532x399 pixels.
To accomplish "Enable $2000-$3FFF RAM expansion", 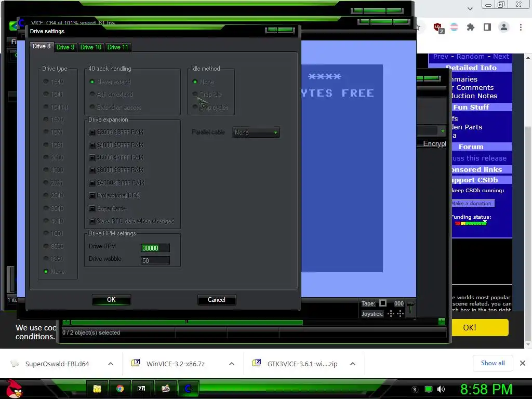I will [x=116, y=132].
